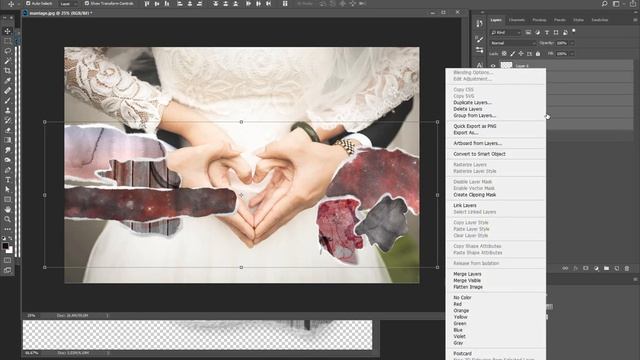Screen dimensions: 640x360
Task: Select the Gradient tool
Action: click(7, 140)
